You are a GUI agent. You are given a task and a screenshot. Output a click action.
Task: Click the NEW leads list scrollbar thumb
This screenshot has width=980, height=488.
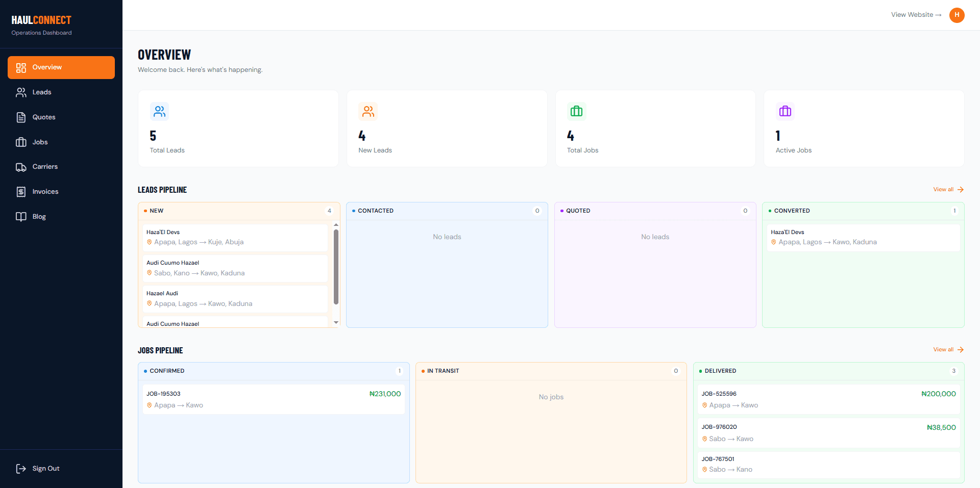pos(336,267)
